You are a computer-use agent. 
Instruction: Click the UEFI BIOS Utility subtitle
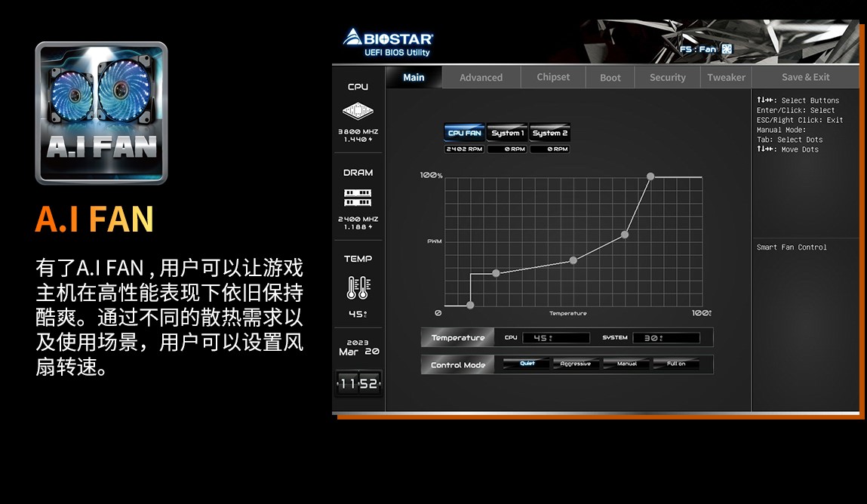397,53
